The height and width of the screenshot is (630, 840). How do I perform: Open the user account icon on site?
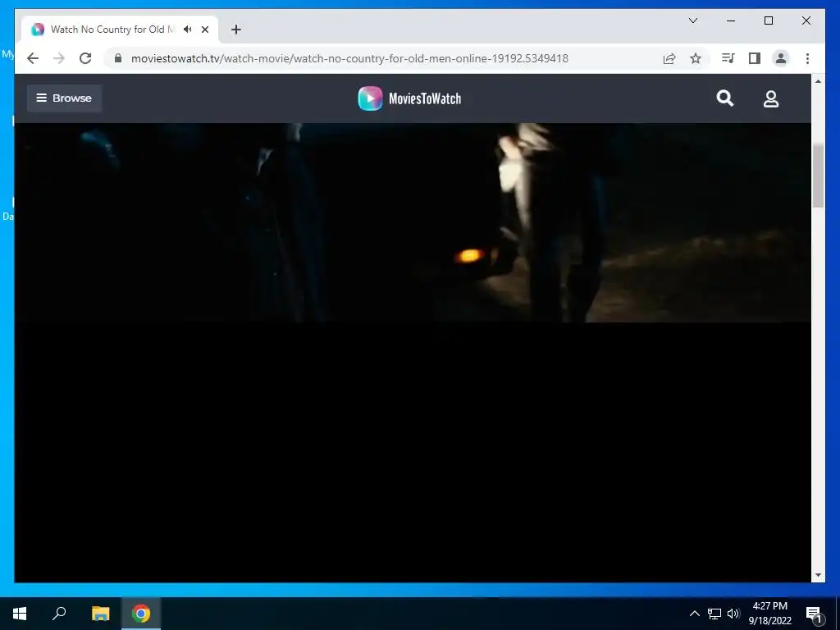(771, 98)
